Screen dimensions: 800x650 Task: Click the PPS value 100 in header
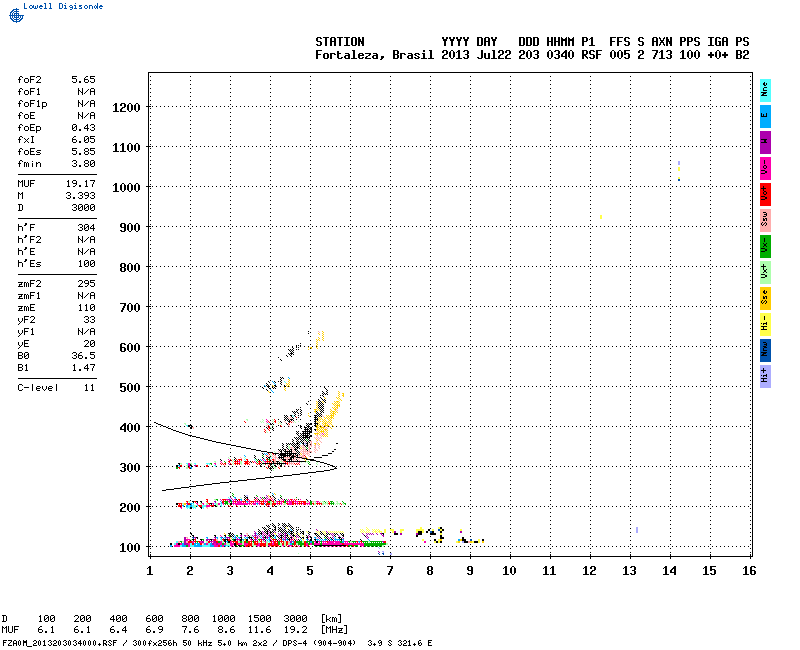pyautogui.click(x=689, y=55)
